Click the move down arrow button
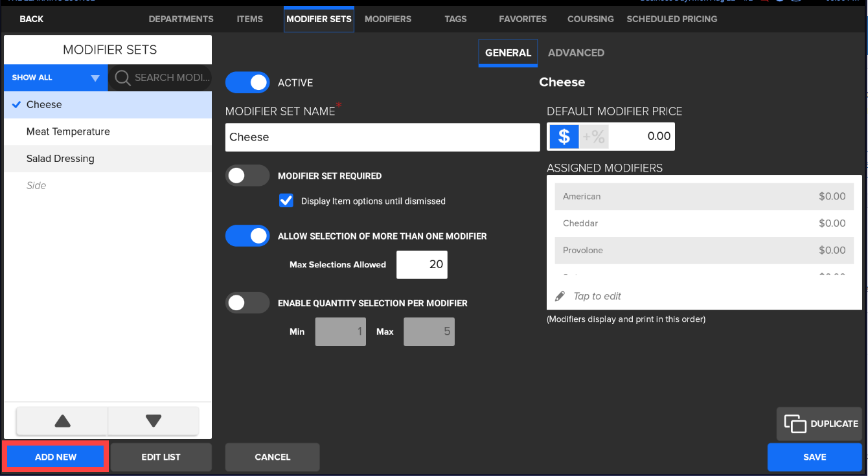Image resolution: width=868 pixels, height=476 pixels. coord(154,422)
